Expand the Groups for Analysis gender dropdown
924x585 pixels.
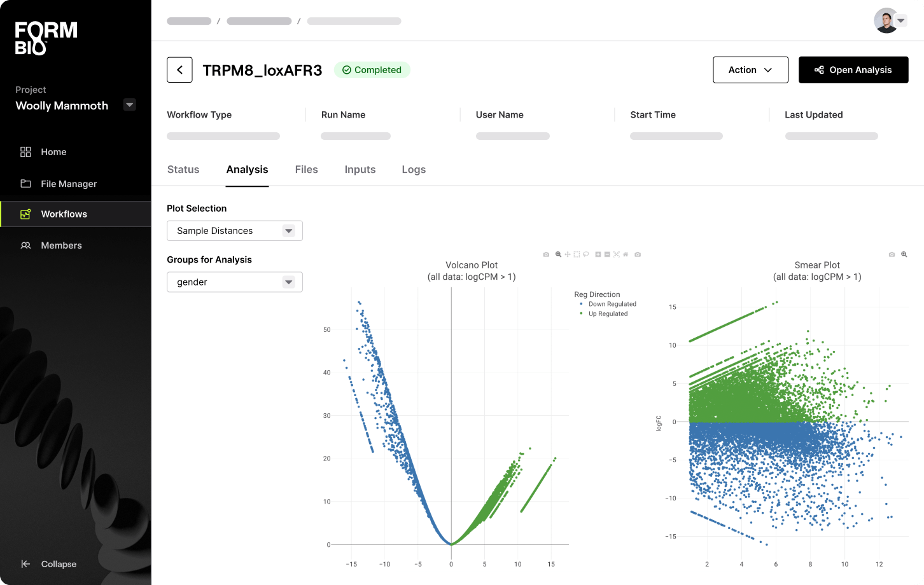234,282
